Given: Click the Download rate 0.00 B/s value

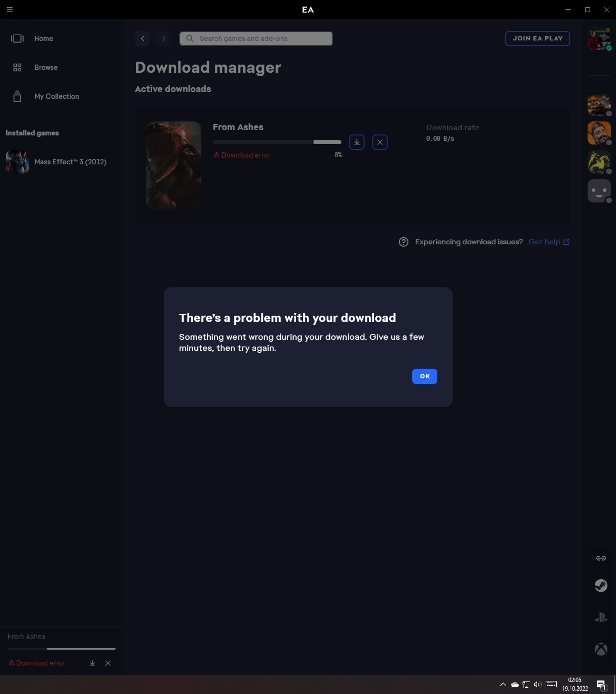Looking at the screenshot, I should [x=440, y=139].
